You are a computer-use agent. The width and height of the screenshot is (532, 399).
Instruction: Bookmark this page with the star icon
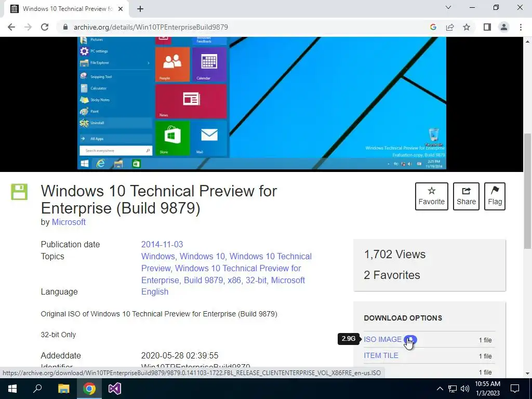[x=467, y=27]
